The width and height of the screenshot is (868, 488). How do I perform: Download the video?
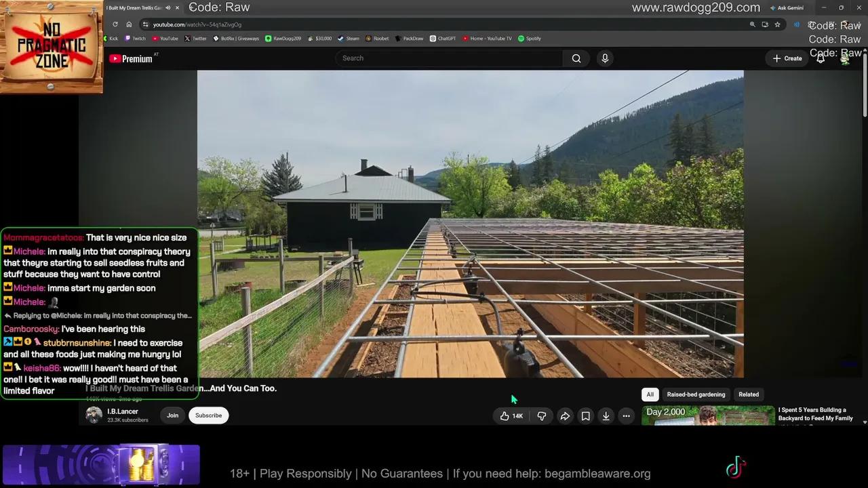pos(606,416)
